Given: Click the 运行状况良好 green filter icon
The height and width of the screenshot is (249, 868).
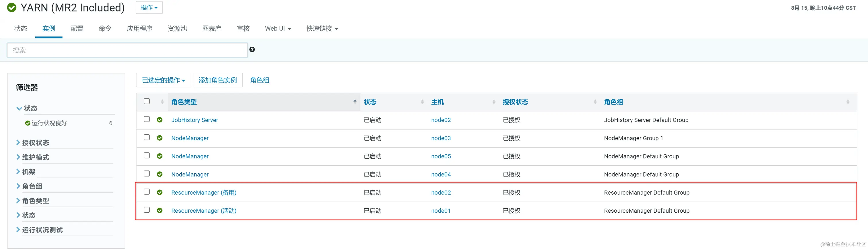Looking at the screenshot, I should pos(28,123).
